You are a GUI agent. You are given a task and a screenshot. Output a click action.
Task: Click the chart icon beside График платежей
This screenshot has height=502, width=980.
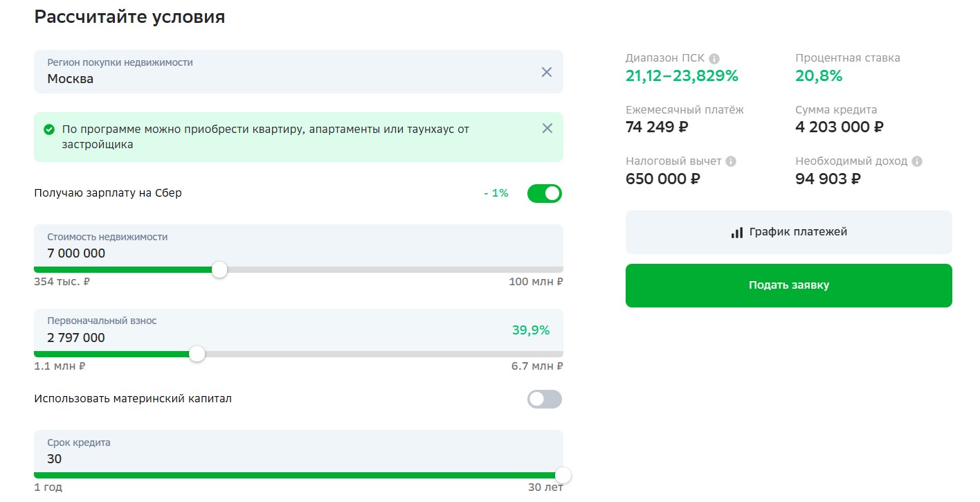tap(736, 233)
